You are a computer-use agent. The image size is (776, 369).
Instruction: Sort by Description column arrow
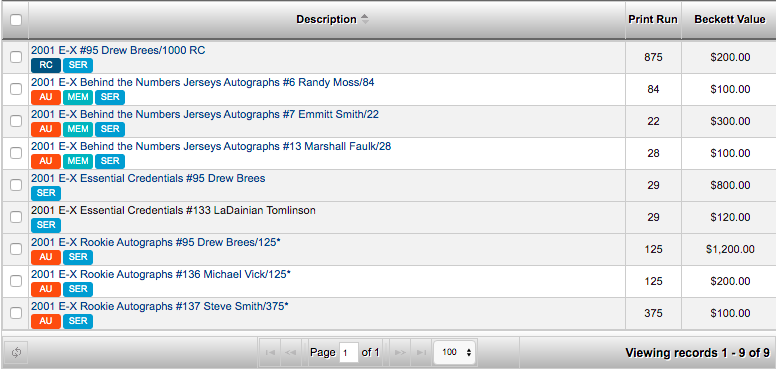tap(365, 19)
